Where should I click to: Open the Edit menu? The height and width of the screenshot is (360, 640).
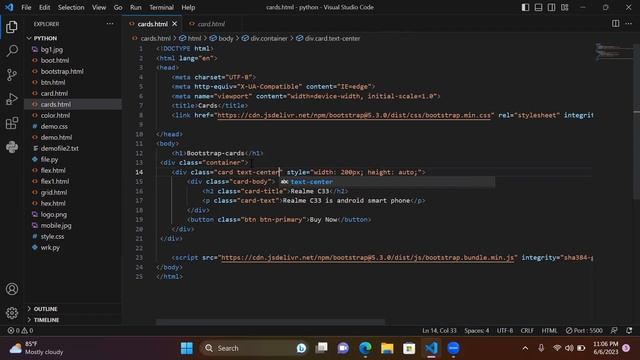[44, 7]
